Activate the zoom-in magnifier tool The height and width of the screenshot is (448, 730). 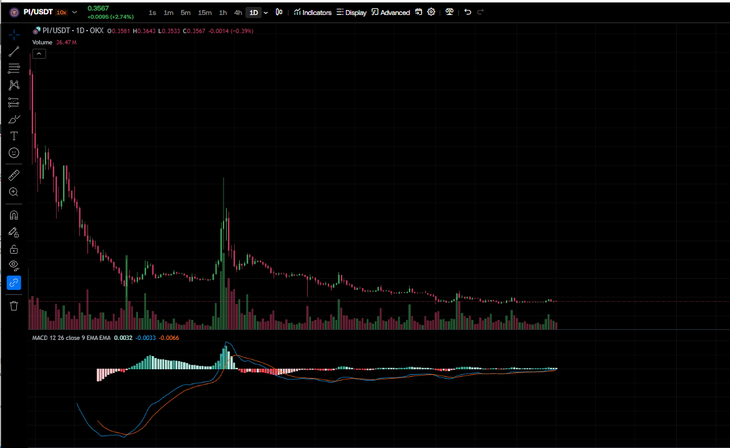click(14, 192)
